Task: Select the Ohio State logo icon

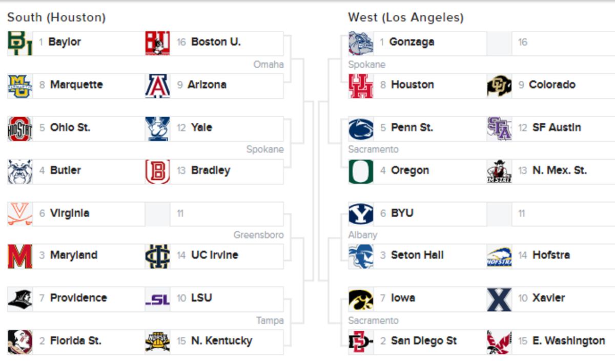Action: [20, 129]
